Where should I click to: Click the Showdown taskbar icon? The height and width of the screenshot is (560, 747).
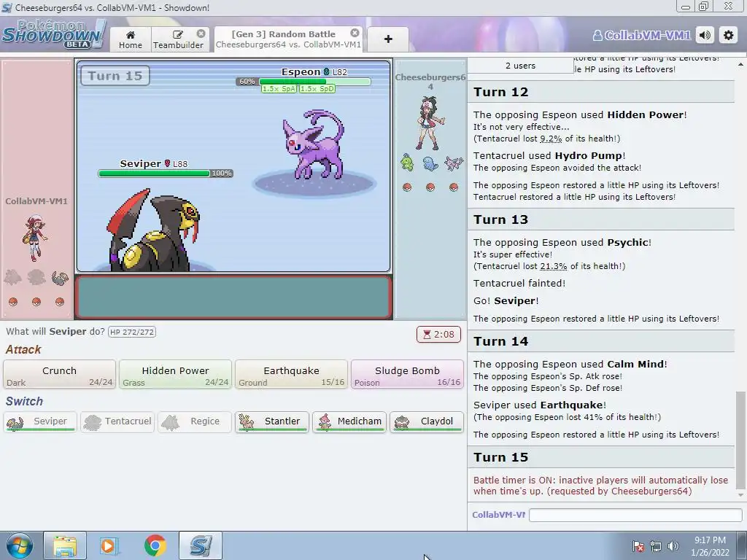tap(201, 545)
